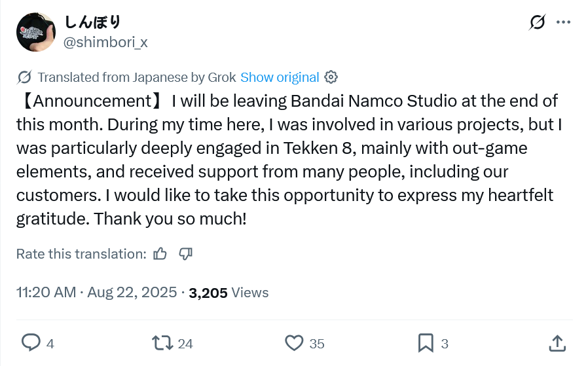Repost this announcement tweet
The image size is (588, 366).
coord(162,342)
